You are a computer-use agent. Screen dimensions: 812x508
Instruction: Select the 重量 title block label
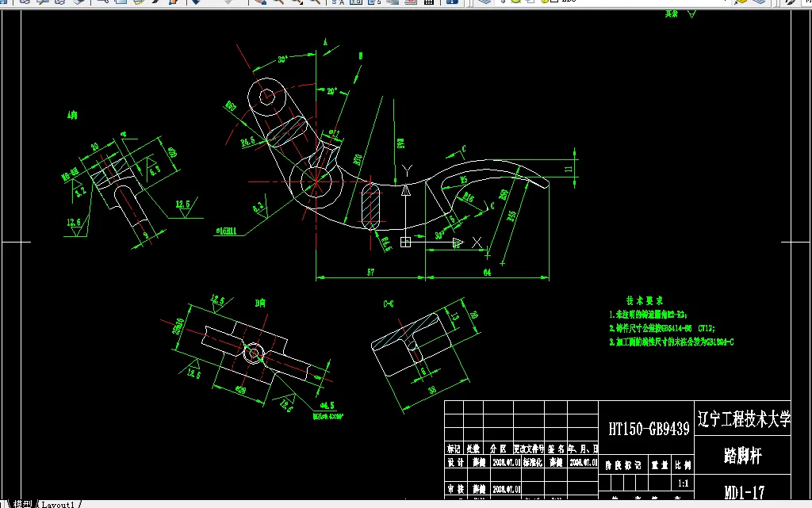pos(660,465)
